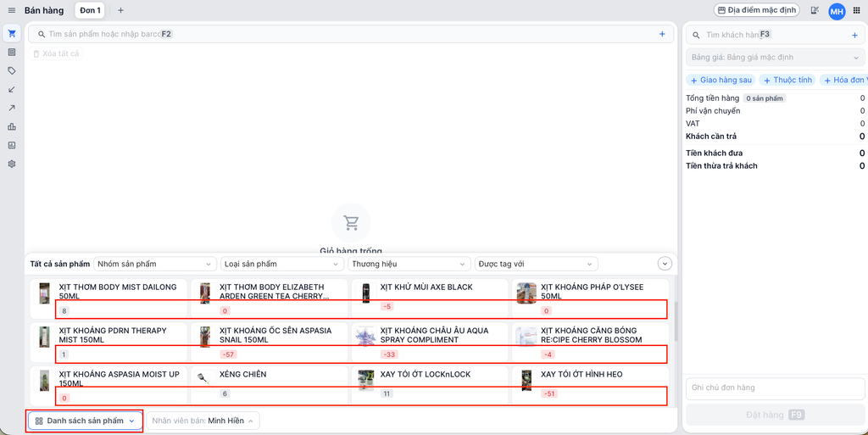Click the shopping cart sidebar icon
868x435 pixels.
point(12,34)
